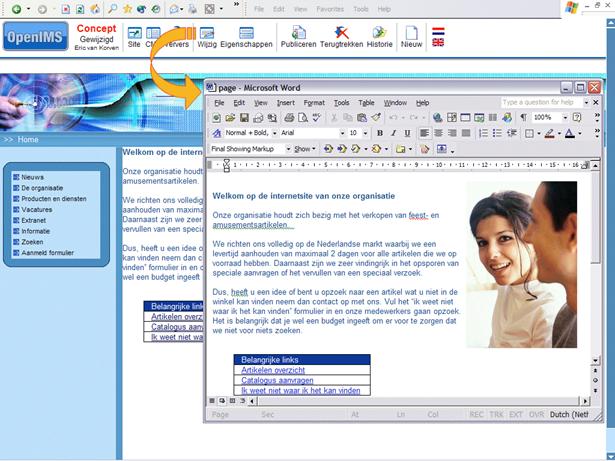Click the browser Search magnifier icon

click(113, 9)
